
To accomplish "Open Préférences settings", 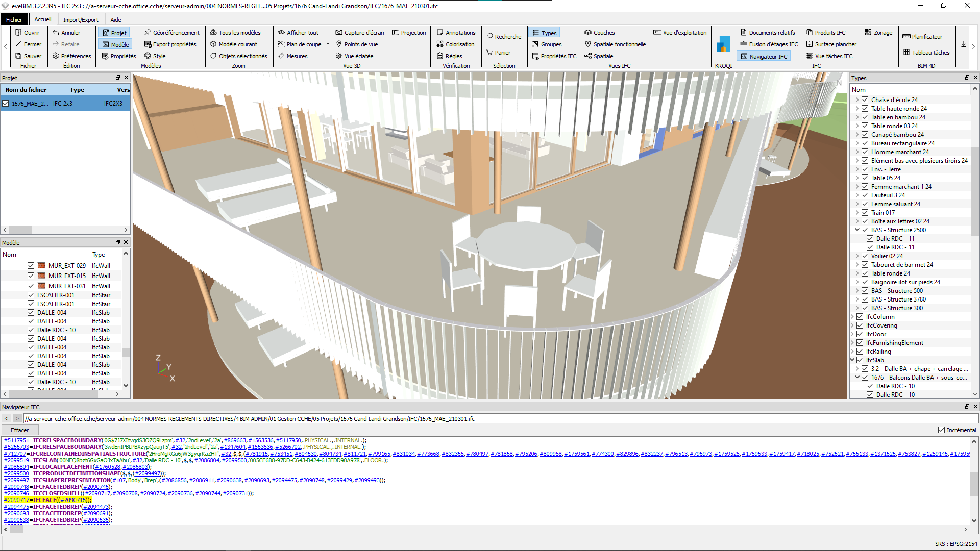I will [71, 56].
